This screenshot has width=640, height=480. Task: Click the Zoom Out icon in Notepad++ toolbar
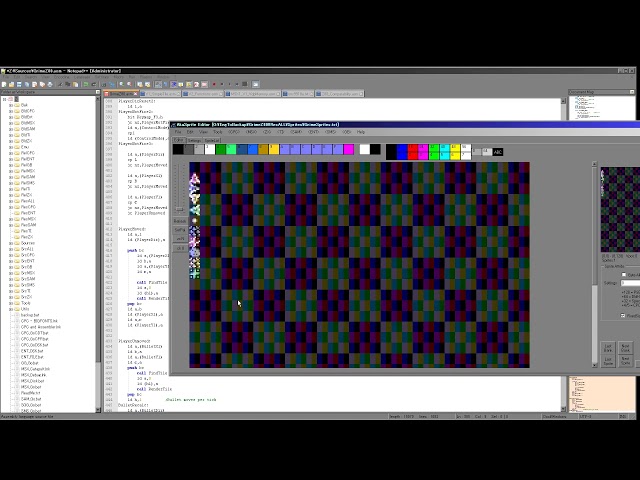click(129, 84)
